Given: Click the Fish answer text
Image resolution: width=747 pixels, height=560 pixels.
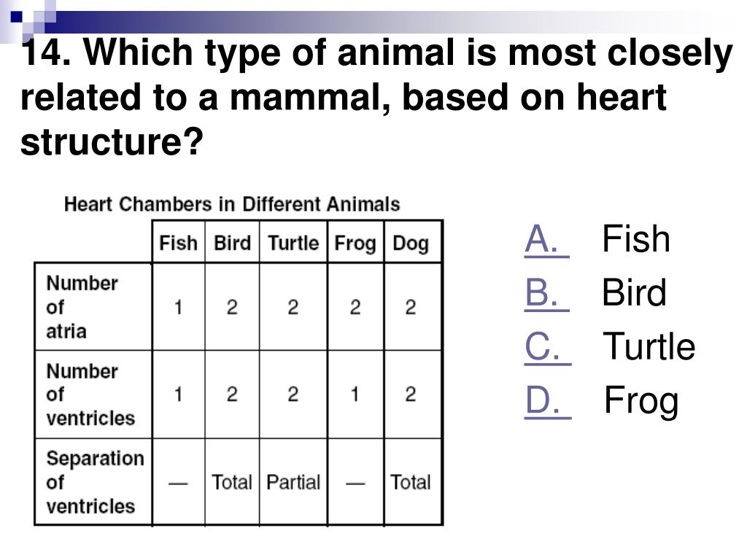Looking at the screenshot, I should (x=636, y=239).
